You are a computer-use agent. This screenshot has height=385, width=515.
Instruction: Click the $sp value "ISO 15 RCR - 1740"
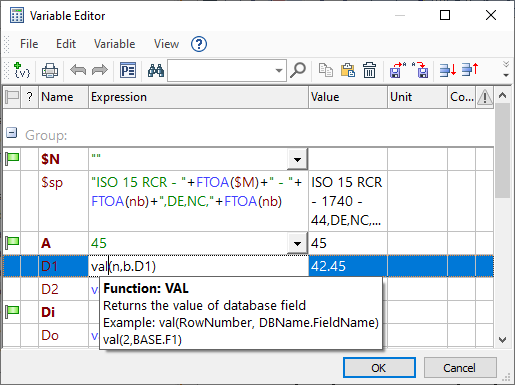tap(347, 201)
